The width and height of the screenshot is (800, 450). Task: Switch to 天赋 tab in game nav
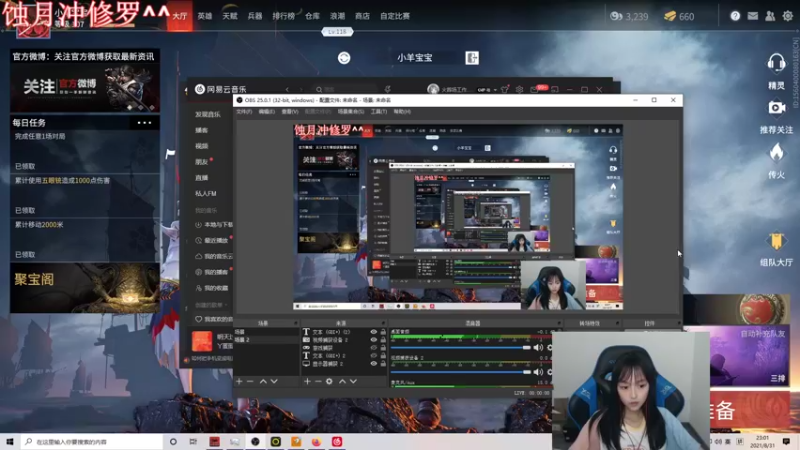pyautogui.click(x=230, y=16)
